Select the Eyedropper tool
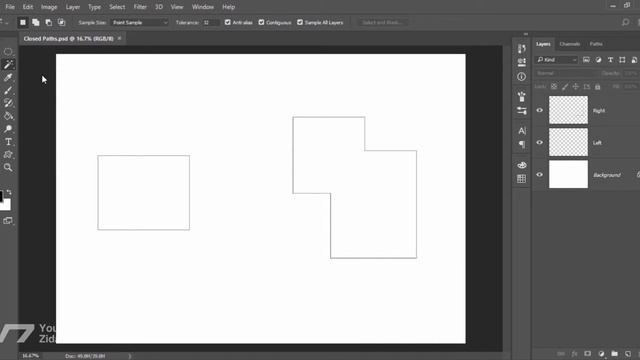 click(8, 78)
